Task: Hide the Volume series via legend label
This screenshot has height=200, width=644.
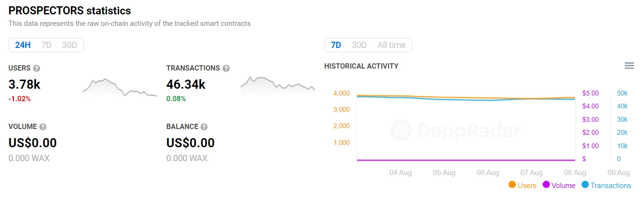Action: coord(564,186)
